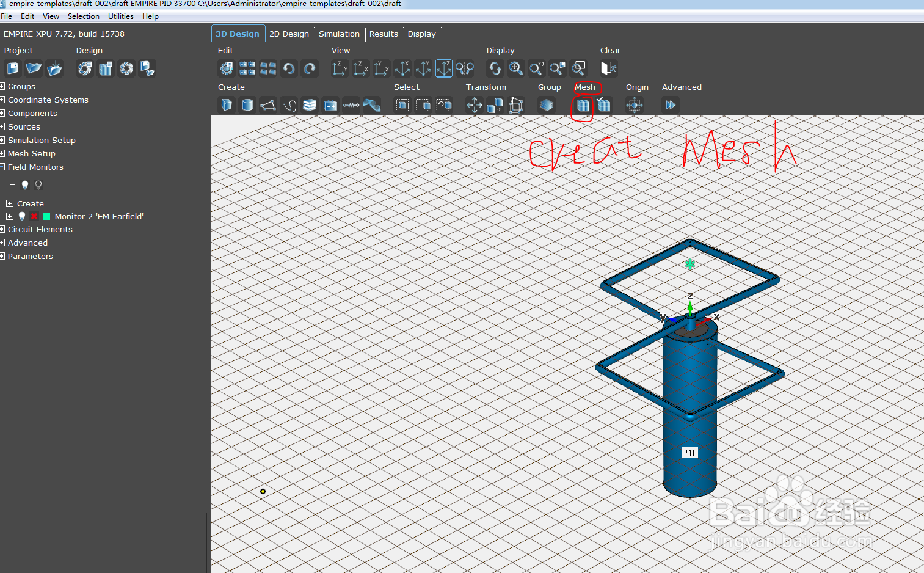Switch to the YX plane view
Screen dimensions: 924x573
coord(382,68)
